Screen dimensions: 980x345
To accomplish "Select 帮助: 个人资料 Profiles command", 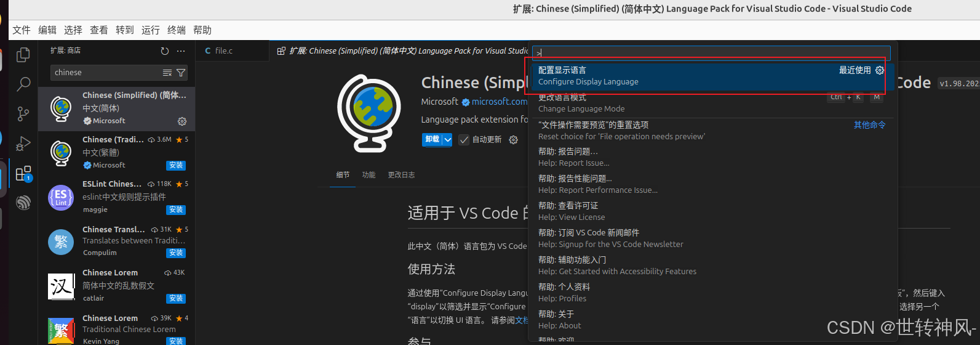I will click(x=711, y=293).
